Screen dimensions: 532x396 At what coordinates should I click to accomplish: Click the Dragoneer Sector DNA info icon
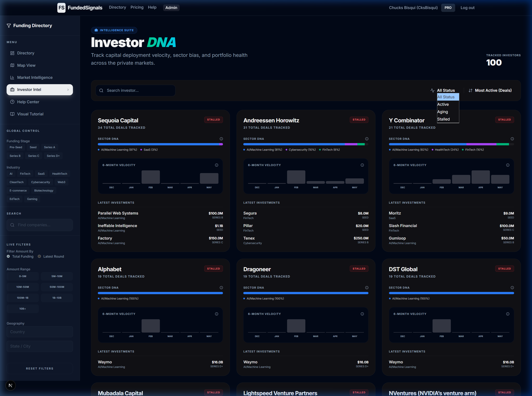(367, 288)
